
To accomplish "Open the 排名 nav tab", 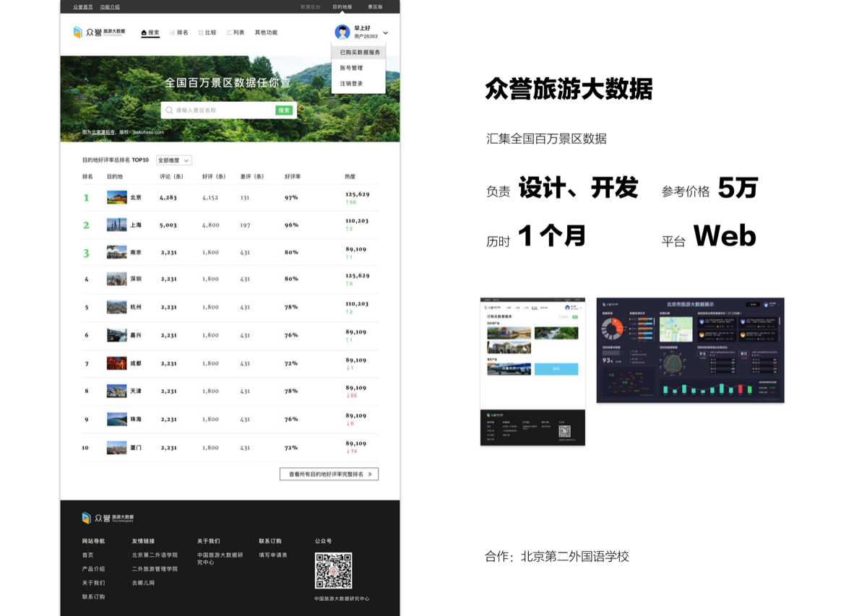I will 179,32.
